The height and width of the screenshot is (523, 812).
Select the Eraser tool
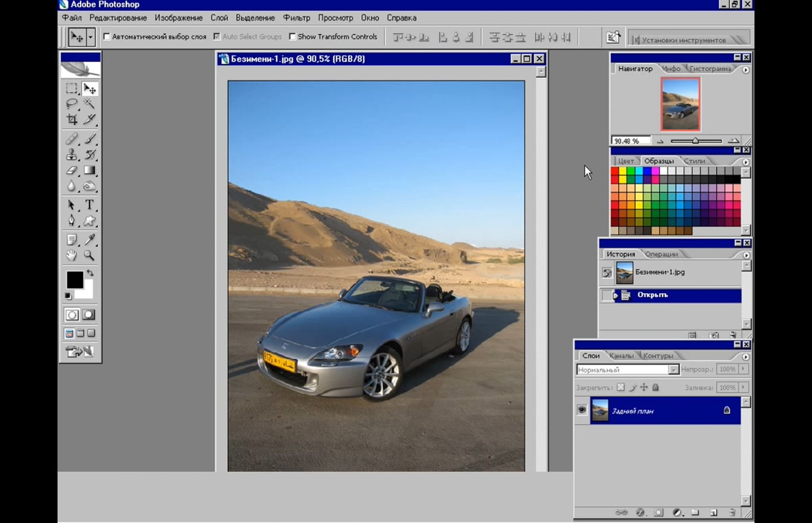72,170
